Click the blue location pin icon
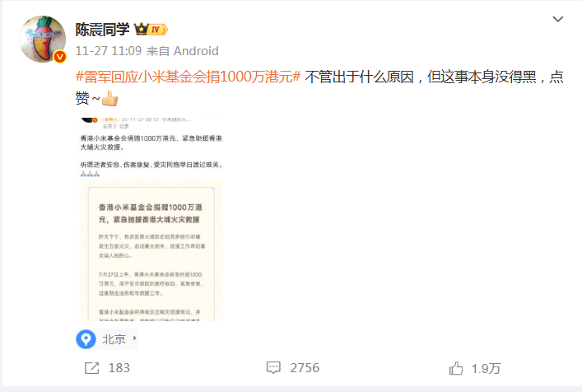582x392 pixels. point(86,339)
